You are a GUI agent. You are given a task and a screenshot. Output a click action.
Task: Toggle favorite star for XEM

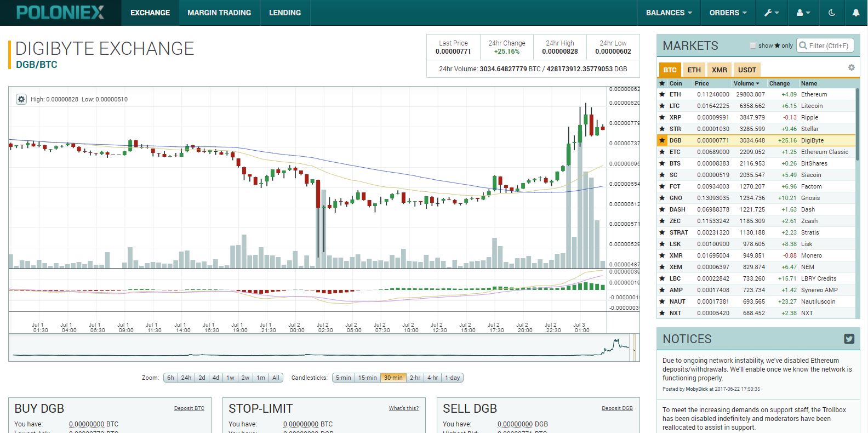(662, 267)
